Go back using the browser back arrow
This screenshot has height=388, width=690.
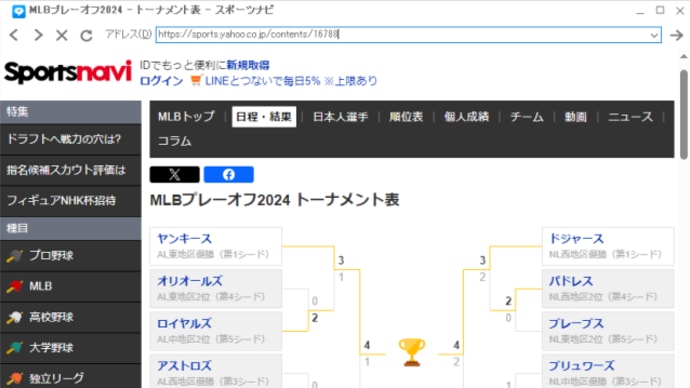14,35
